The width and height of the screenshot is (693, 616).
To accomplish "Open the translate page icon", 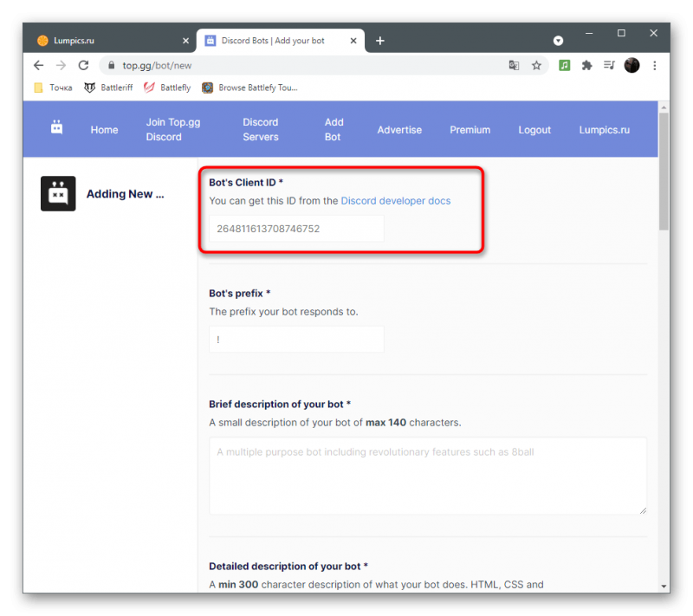I will coord(514,65).
